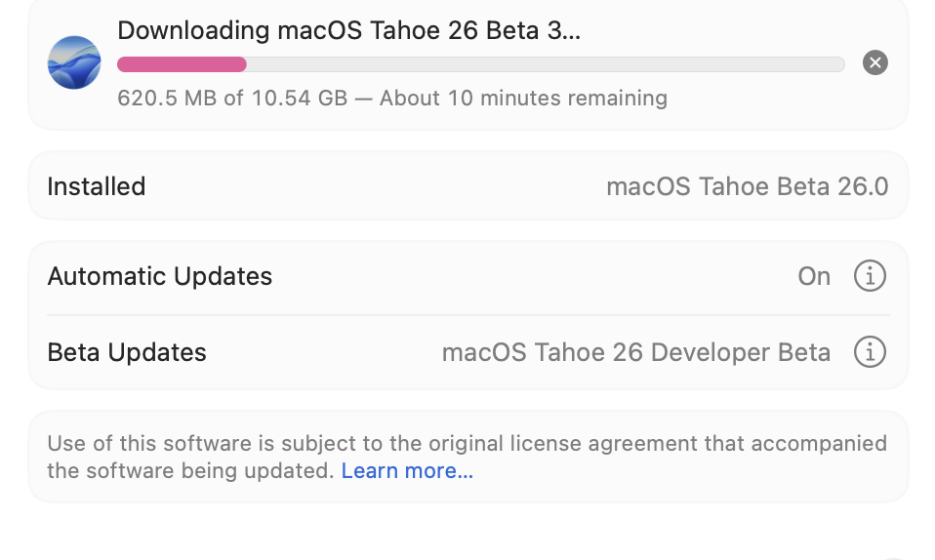The image size is (935, 560).
Task: Click the macOS Tahoe 26 Developer Beta value
Action: pos(635,352)
